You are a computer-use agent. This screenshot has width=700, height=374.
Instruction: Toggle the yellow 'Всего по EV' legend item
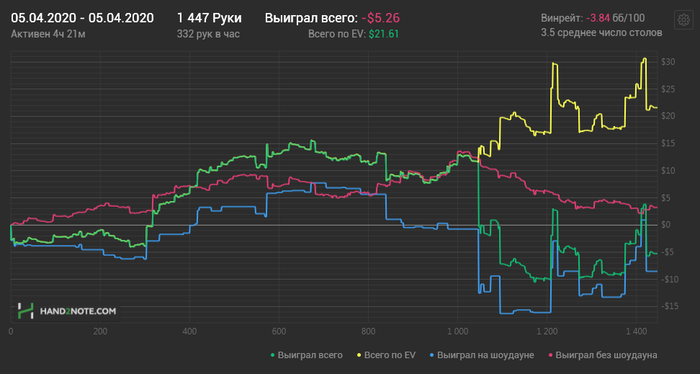point(386,355)
